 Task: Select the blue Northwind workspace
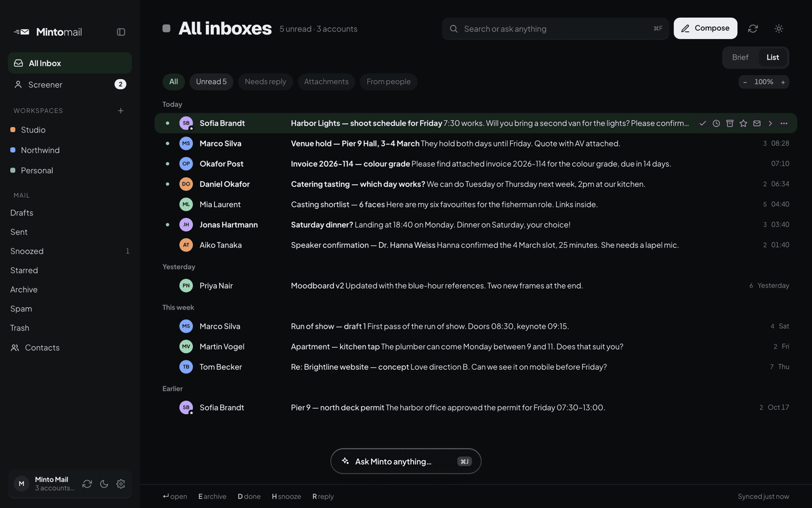(x=70, y=150)
